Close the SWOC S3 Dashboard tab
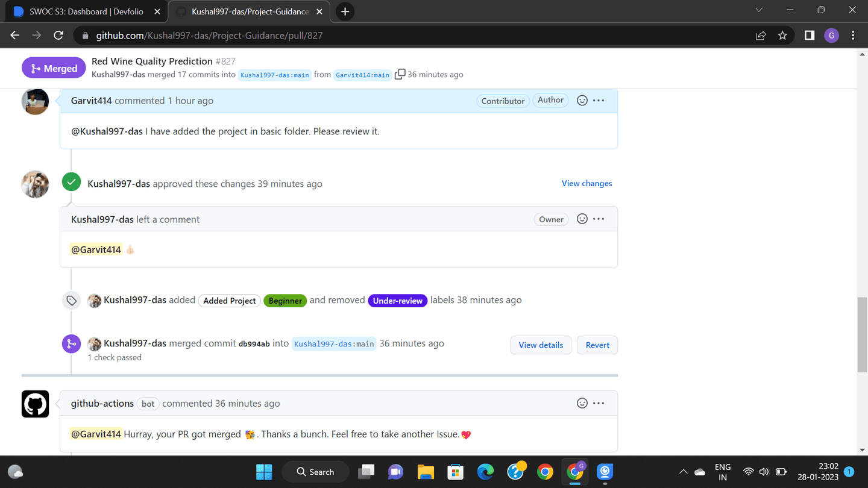This screenshot has width=868, height=488. click(x=157, y=11)
